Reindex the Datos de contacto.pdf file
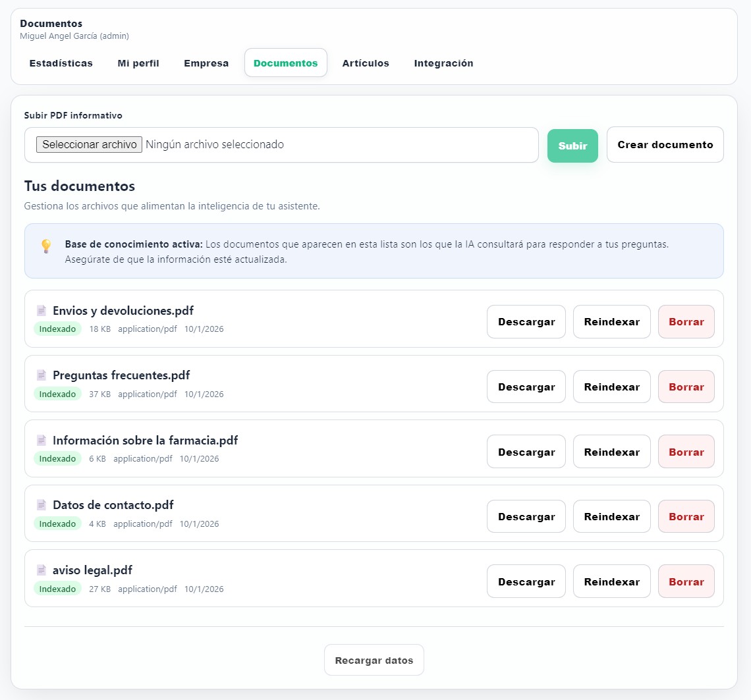Viewport: 751px width, 700px height. click(x=611, y=517)
